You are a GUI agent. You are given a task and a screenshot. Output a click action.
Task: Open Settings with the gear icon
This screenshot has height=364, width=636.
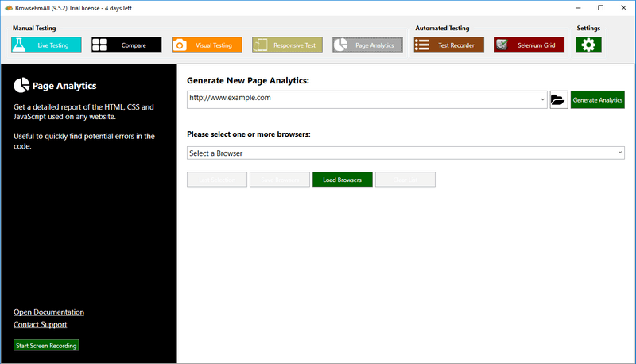(588, 45)
